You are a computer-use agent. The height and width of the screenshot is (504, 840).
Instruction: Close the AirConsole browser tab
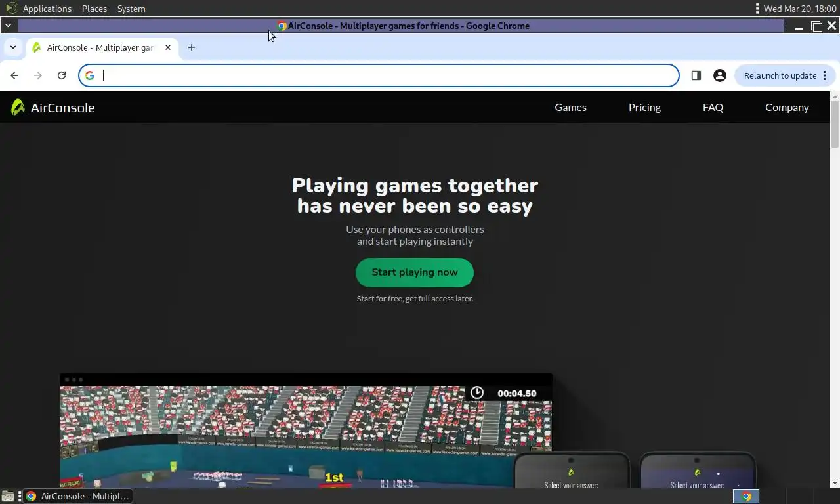pos(168,47)
